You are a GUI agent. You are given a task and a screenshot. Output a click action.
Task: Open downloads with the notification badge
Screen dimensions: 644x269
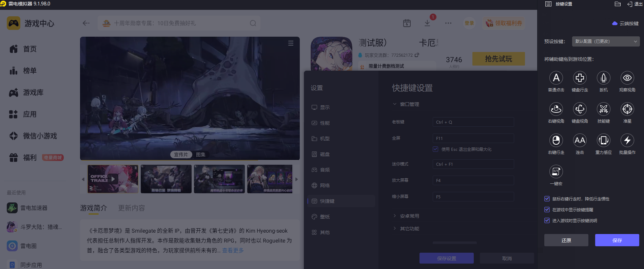[427, 23]
